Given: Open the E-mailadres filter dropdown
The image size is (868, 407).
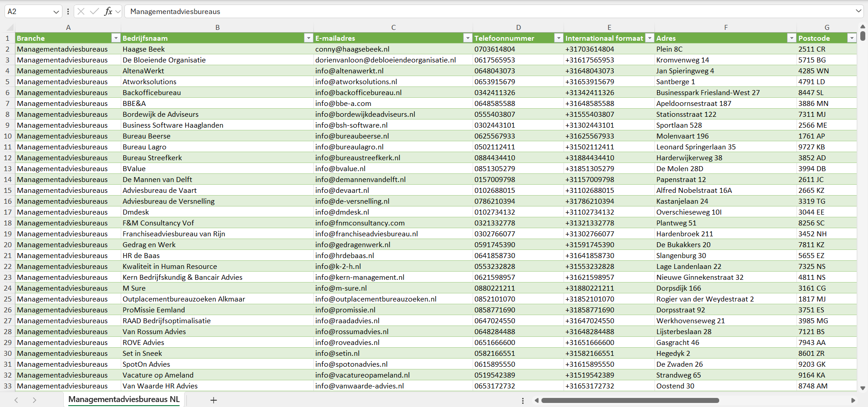Looking at the screenshot, I should pos(468,38).
